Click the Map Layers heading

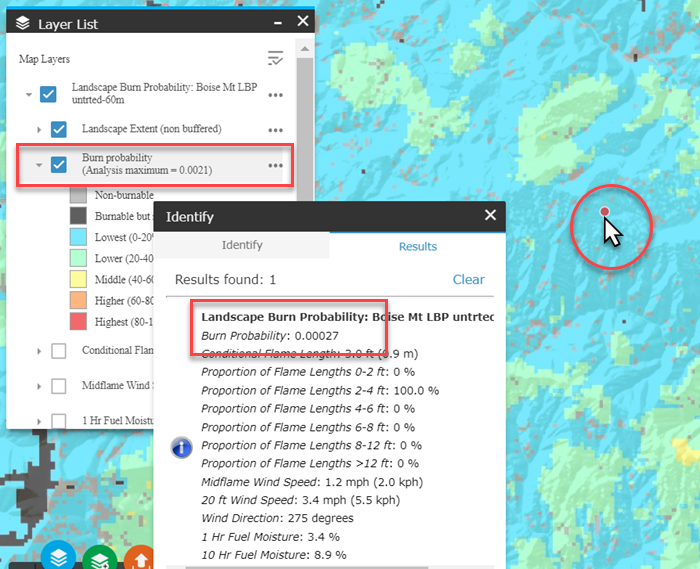click(44, 59)
